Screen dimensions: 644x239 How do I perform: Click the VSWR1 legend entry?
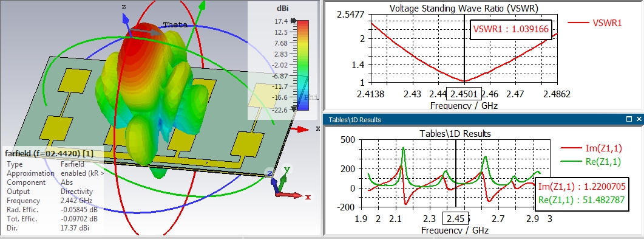[x=595, y=23]
